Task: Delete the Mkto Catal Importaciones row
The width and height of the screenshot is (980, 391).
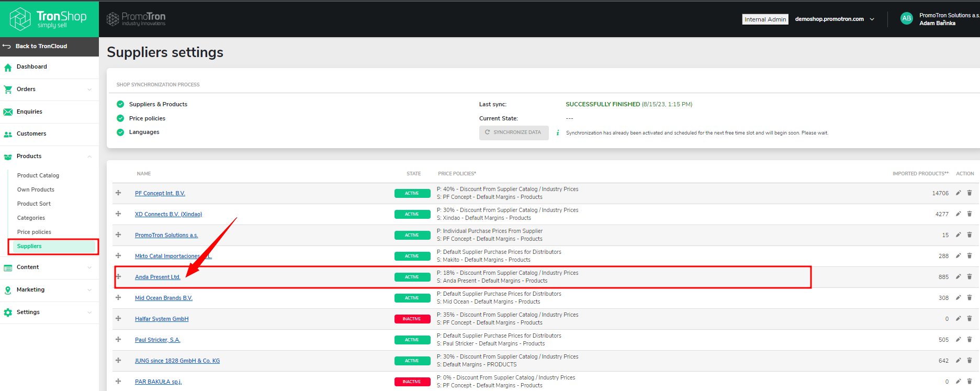Action: [x=970, y=256]
